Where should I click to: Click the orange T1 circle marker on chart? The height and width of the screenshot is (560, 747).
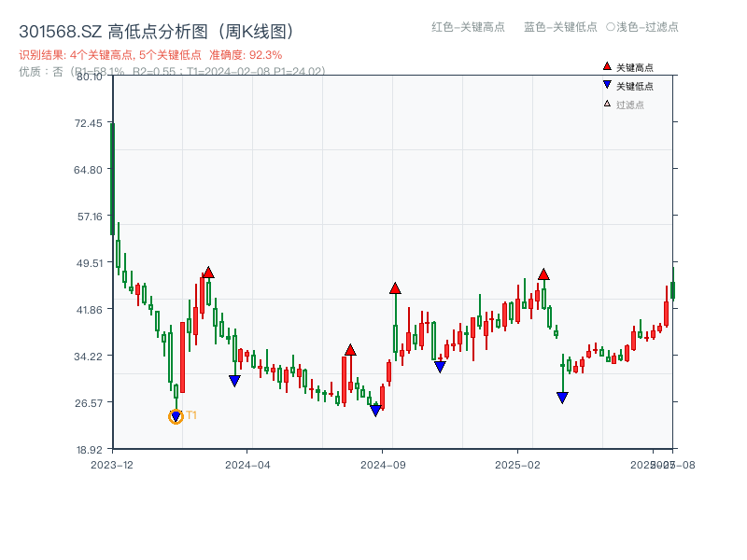[176, 416]
